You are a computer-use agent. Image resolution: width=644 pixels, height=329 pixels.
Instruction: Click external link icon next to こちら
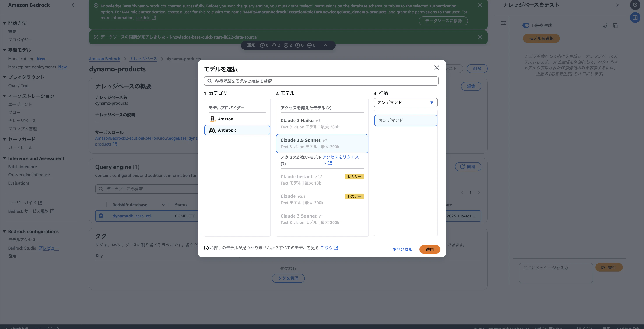pos(336,248)
